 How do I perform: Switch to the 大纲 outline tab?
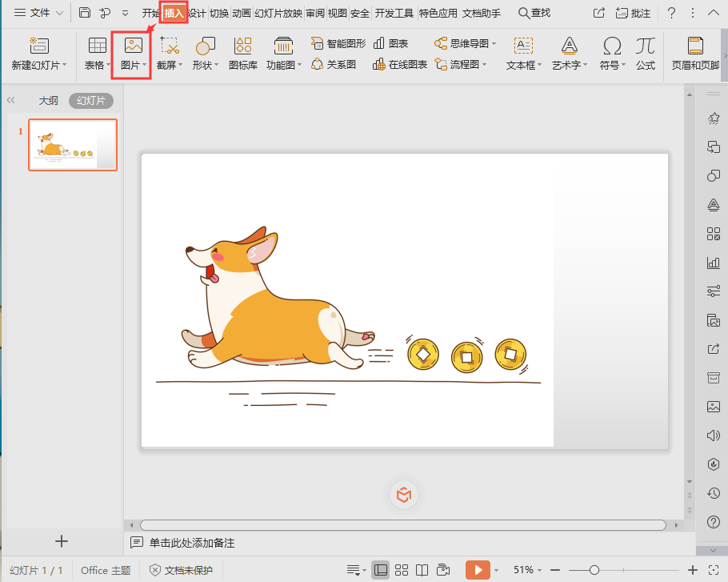(48, 101)
